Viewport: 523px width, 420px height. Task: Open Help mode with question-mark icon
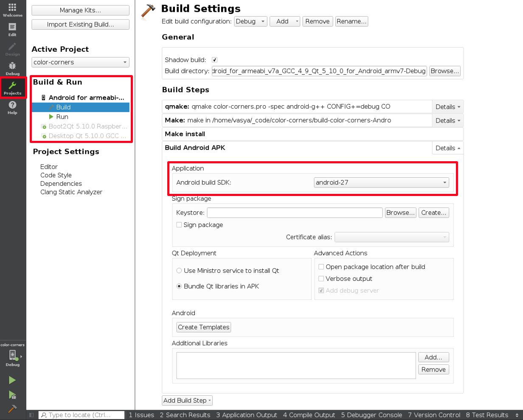13,107
